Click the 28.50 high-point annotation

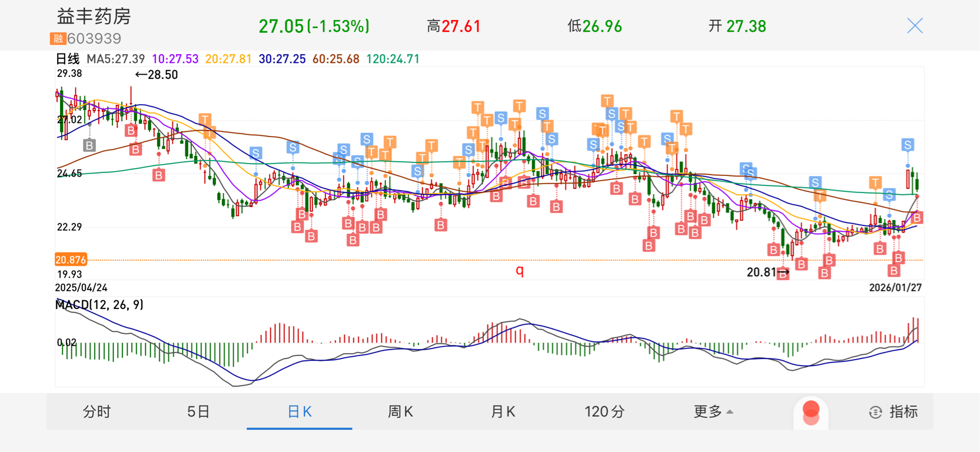(x=156, y=75)
